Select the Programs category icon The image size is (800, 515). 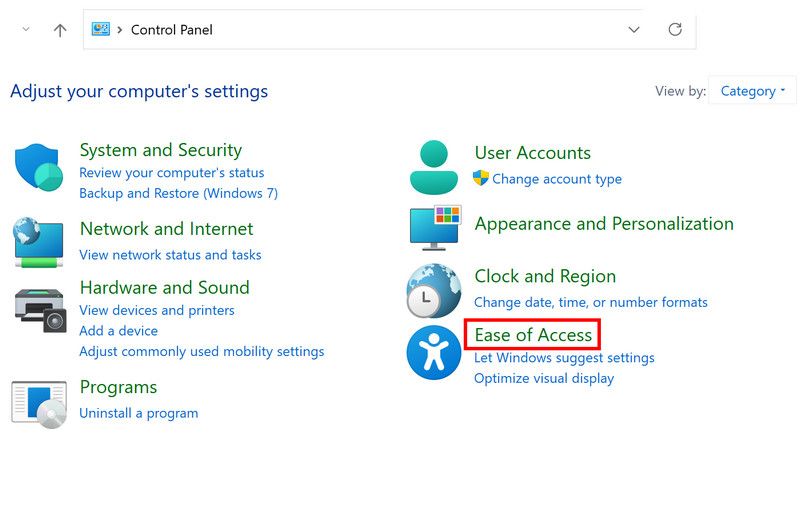(39, 402)
